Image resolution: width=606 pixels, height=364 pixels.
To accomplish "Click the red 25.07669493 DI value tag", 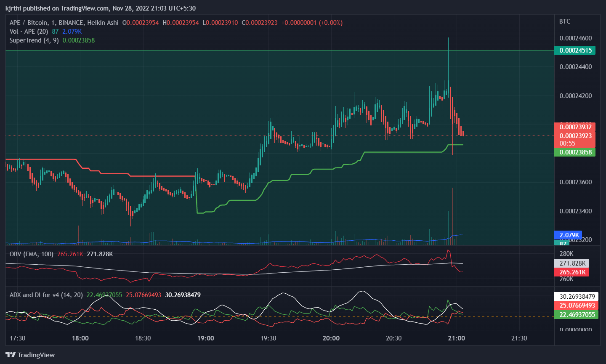I will (x=577, y=306).
